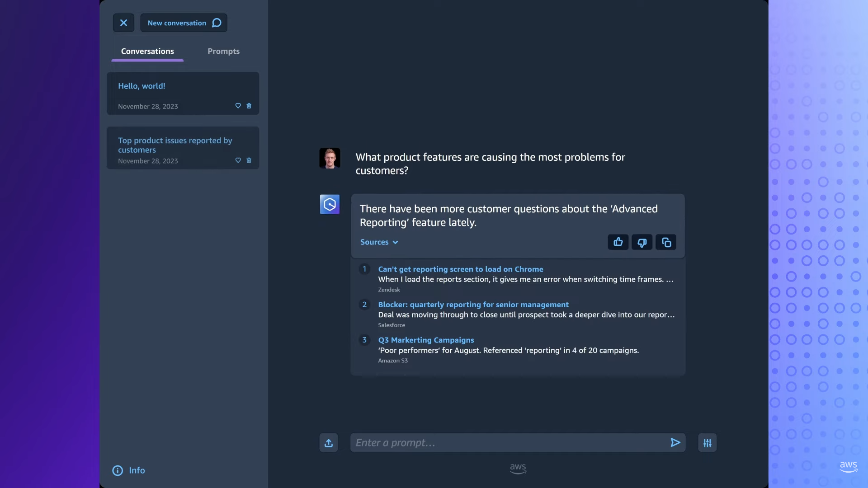The width and height of the screenshot is (868, 488).
Task: Open Top product issues reported by customers
Action: 183,148
